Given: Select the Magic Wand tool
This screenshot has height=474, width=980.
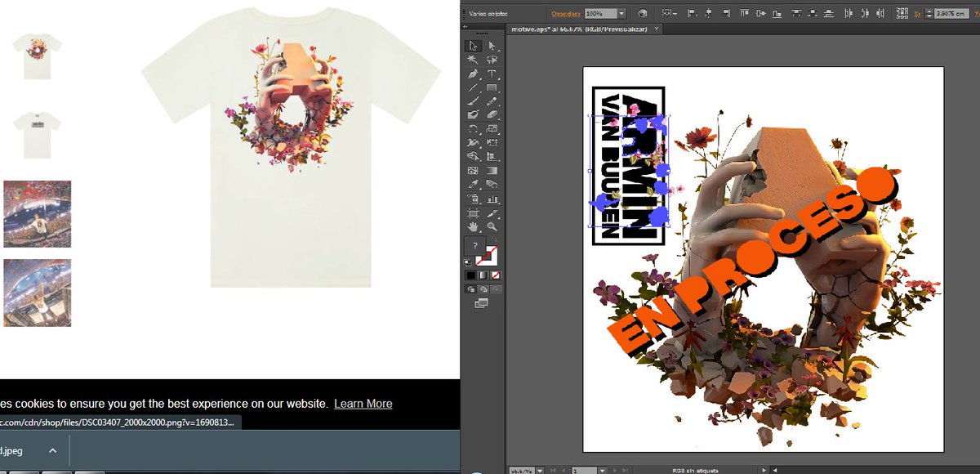Looking at the screenshot, I should point(474,60).
